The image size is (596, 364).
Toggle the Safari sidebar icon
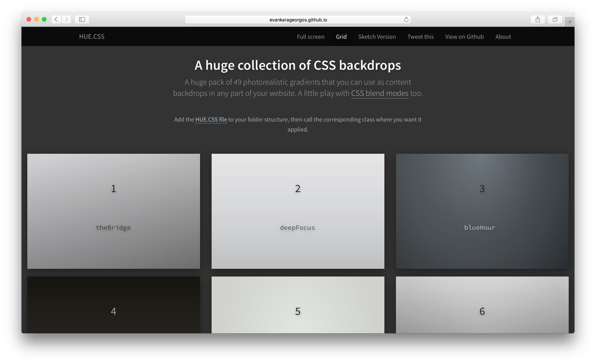(82, 19)
